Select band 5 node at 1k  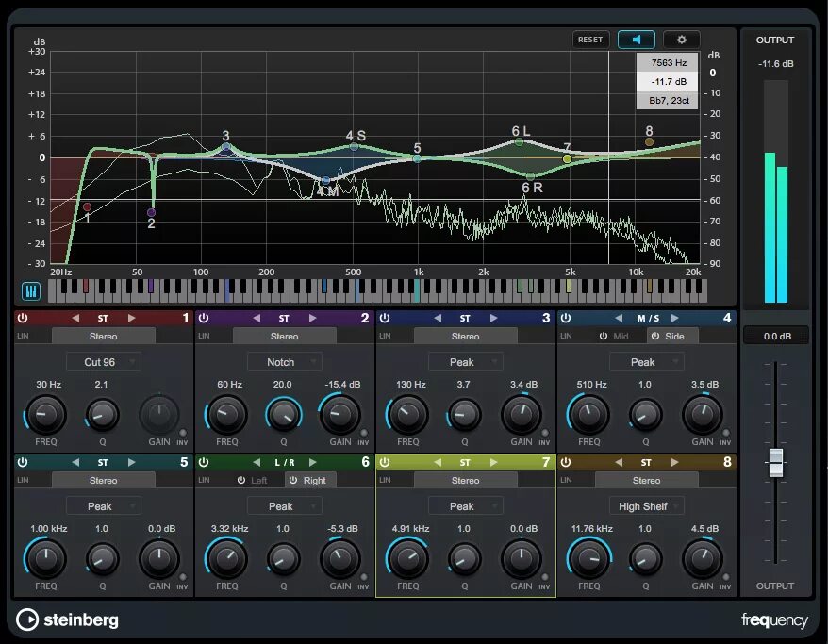coord(417,158)
